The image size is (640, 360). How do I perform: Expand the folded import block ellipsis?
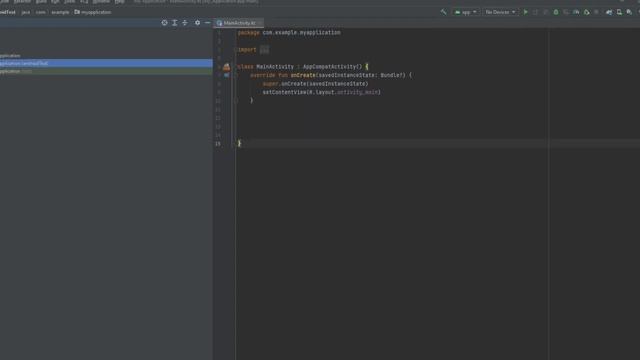[264, 50]
